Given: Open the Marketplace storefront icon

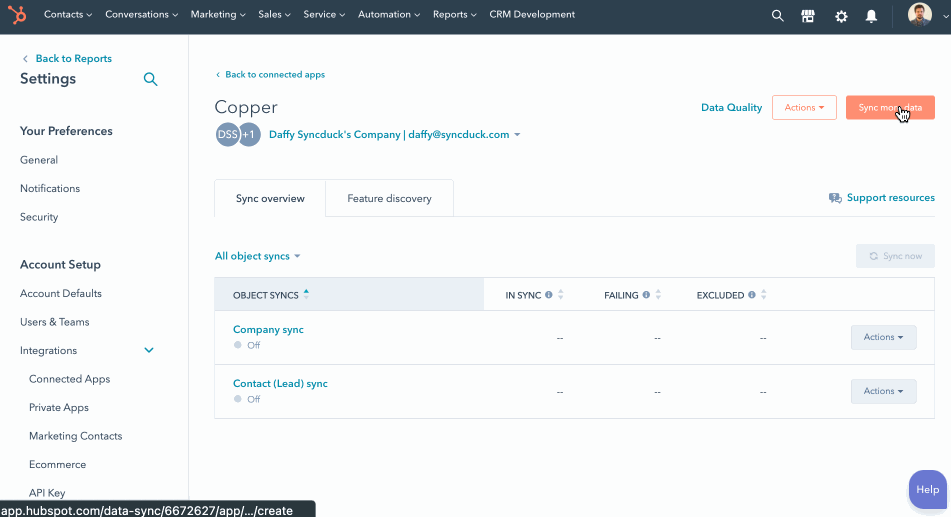Looking at the screenshot, I should point(808,16).
